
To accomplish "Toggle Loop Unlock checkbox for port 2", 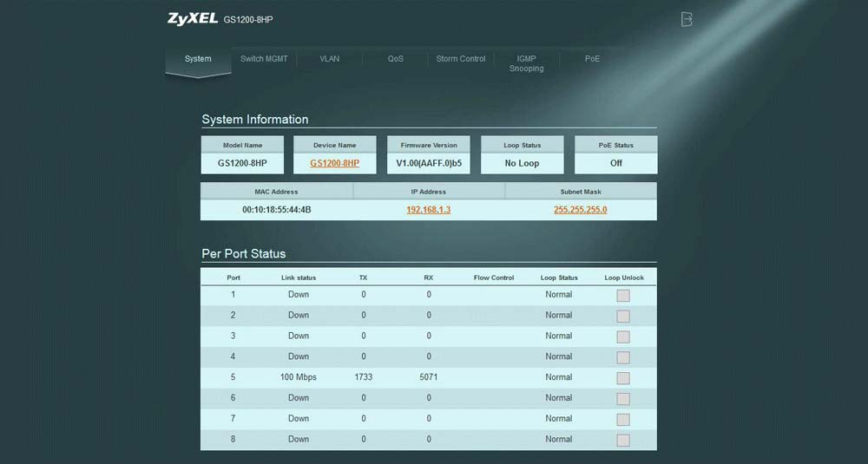I will (623, 316).
